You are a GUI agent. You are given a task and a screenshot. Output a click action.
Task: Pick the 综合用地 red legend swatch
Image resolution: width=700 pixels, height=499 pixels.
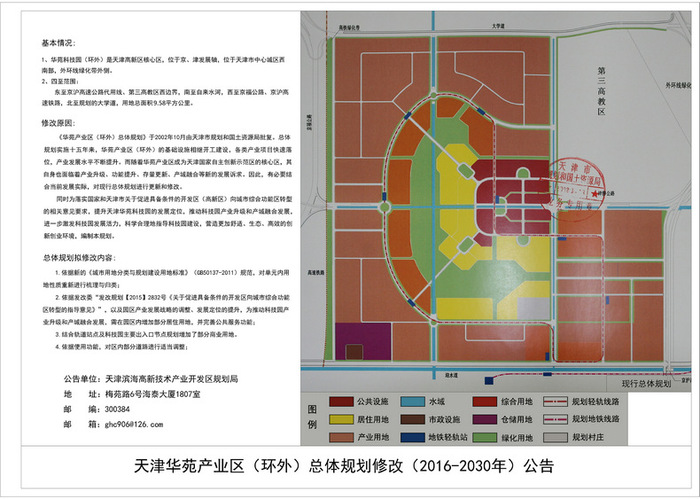[485, 401]
